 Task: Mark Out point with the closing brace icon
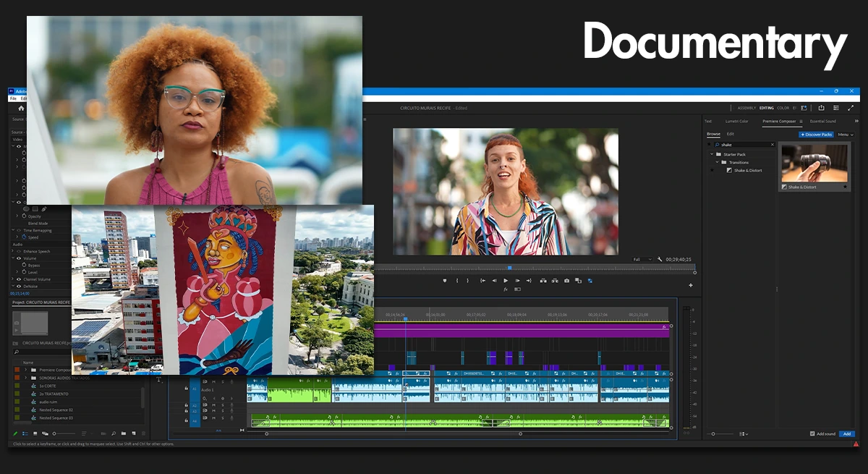[468, 281]
